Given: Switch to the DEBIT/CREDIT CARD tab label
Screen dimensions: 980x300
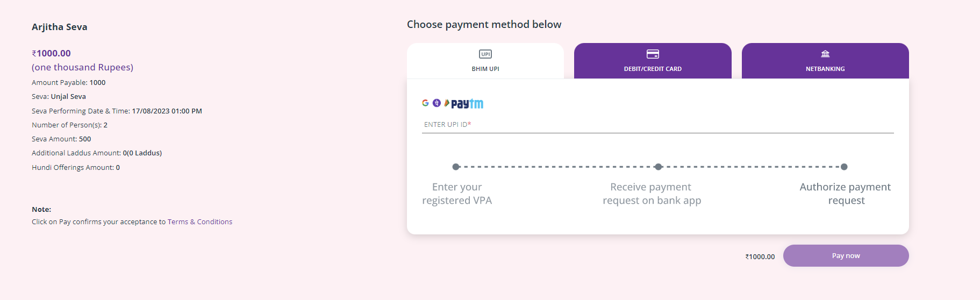Looking at the screenshot, I should click(653, 69).
